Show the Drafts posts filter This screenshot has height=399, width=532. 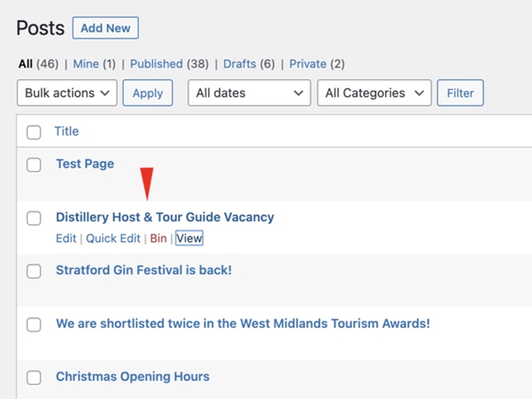239,64
